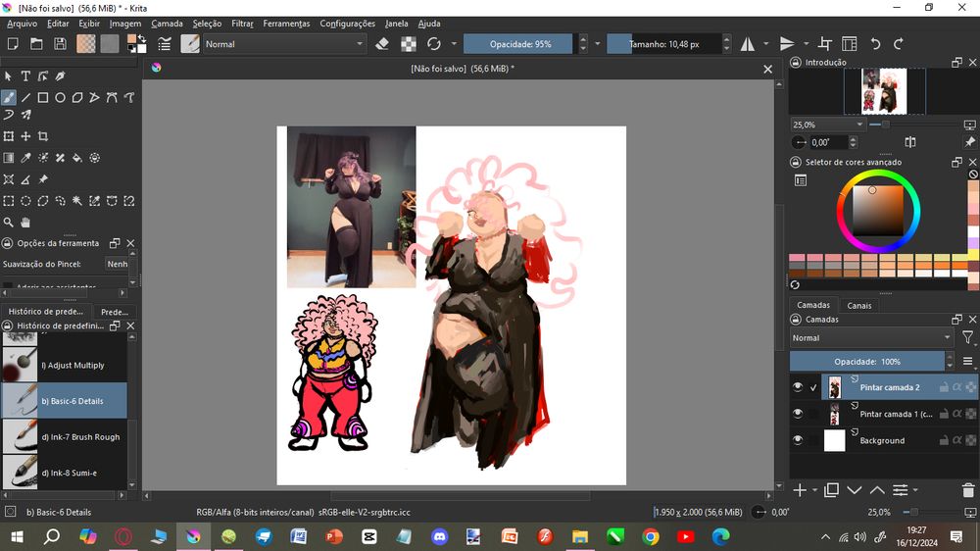Create a new document with toolbar icon
The width and height of the screenshot is (980, 551).
pos(13,44)
